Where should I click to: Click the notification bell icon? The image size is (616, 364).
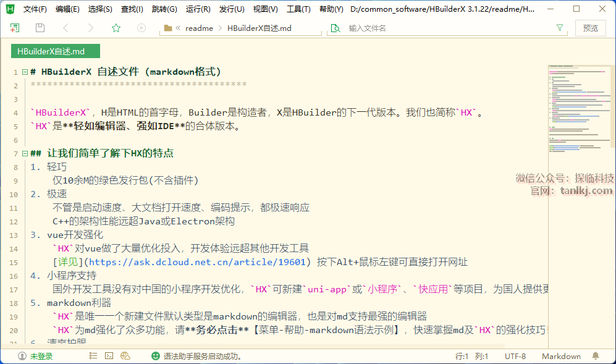click(x=596, y=356)
